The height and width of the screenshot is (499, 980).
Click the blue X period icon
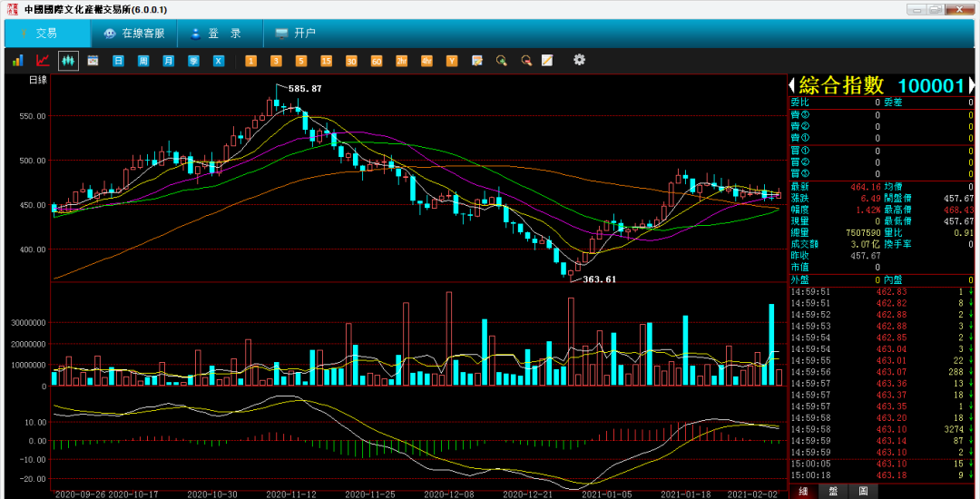[218, 61]
